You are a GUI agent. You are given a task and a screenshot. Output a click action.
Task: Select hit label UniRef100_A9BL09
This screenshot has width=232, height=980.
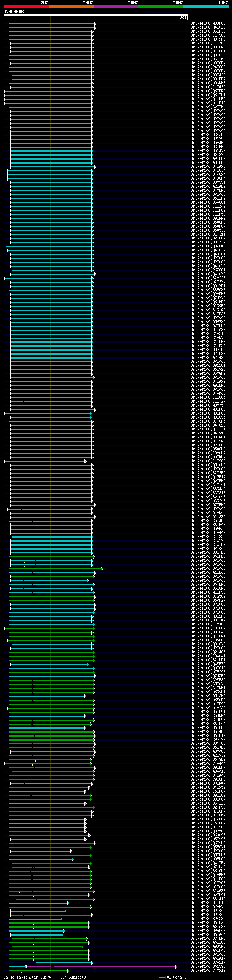(208, 859)
